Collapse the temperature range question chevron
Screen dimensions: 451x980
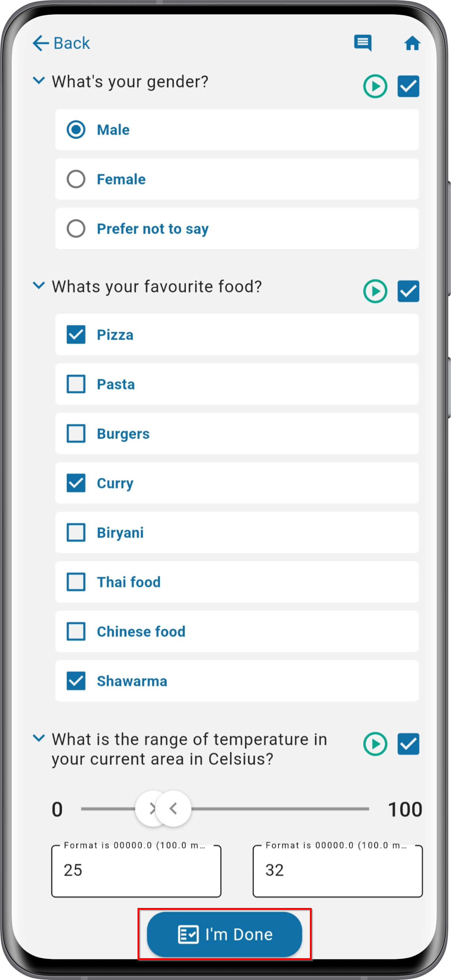39,738
